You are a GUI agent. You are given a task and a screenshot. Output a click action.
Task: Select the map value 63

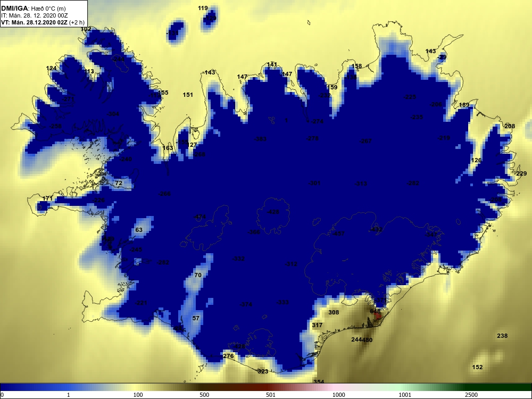[x=139, y=230]
